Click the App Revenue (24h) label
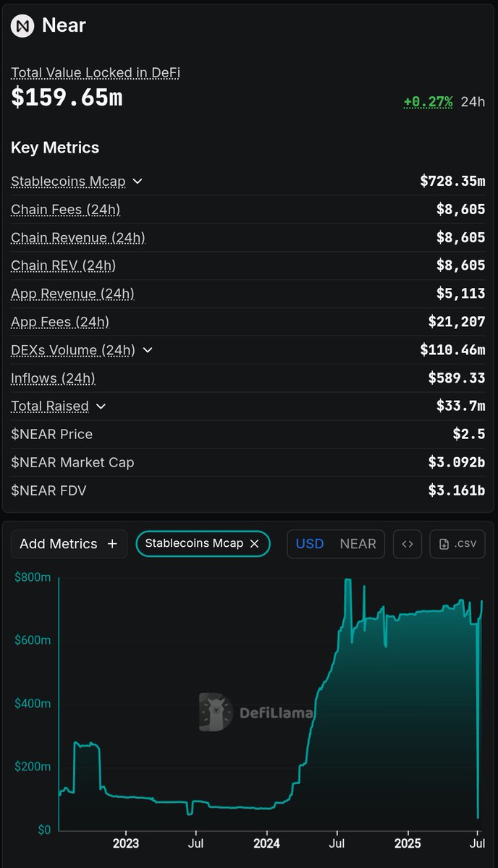The image size is (498, 868). click(72, 294)
